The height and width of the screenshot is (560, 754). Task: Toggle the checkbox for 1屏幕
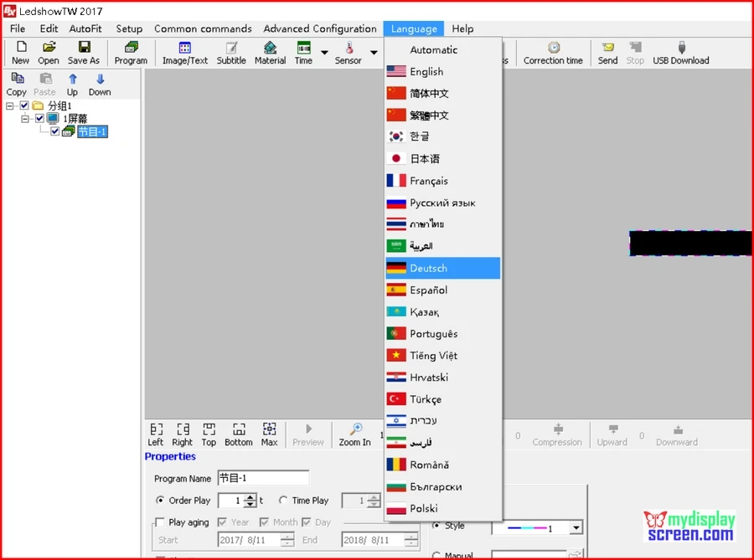(39, 118)
